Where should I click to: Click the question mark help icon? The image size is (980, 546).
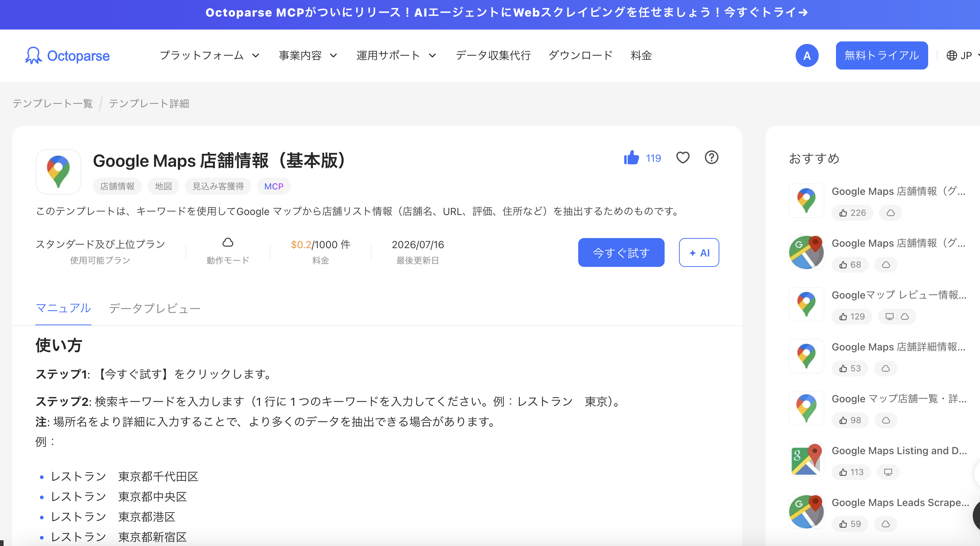(x=711, y=157)
